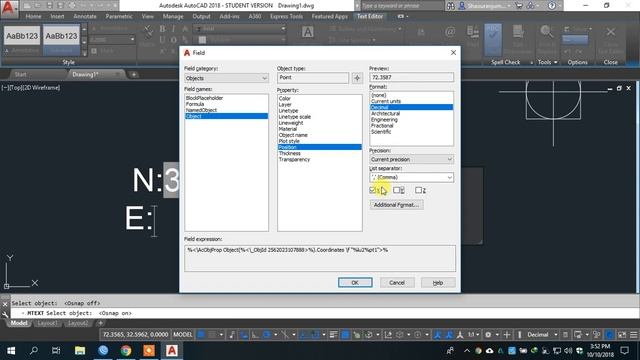Choose Current units in the Format list
640x360 pixels.
pos(386,101)
